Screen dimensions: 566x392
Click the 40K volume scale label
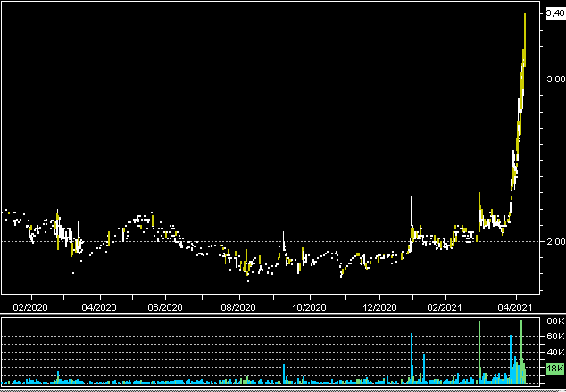[x=554, y=353]
